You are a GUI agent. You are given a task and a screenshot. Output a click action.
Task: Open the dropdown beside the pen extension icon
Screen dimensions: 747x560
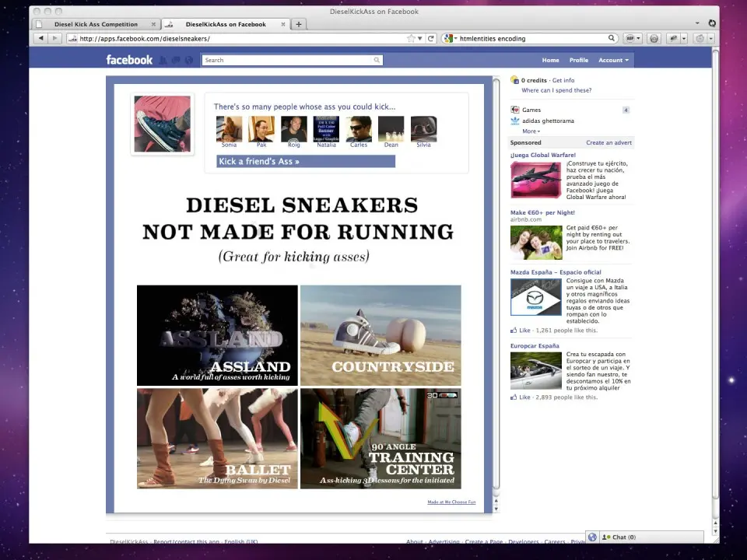coord(684,39)
